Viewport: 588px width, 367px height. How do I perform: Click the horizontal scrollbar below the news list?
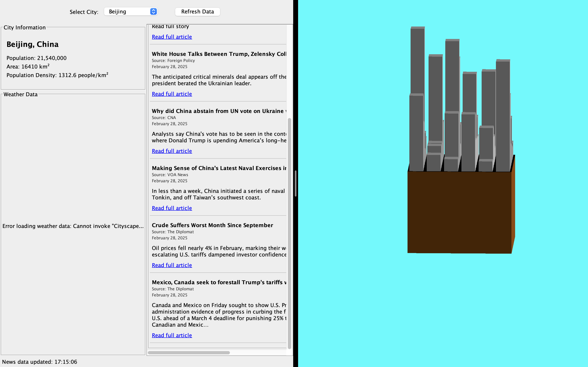[x=189, y=353]
